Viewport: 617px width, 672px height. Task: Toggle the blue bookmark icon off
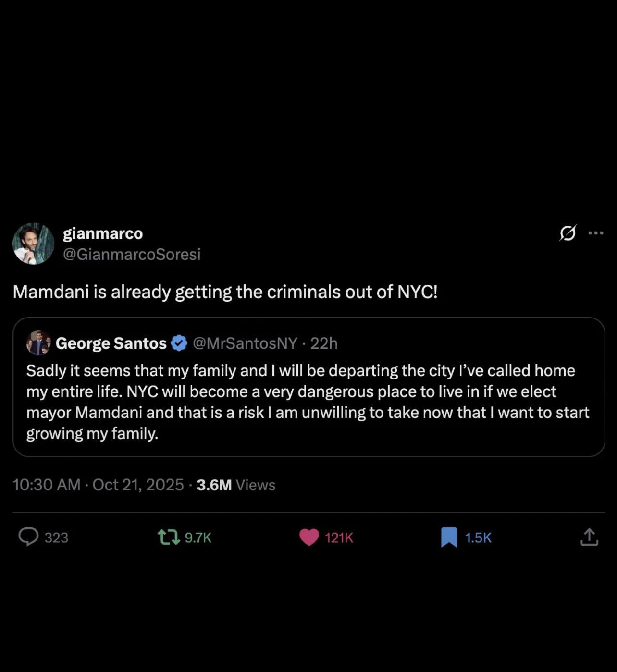[449, 537]
